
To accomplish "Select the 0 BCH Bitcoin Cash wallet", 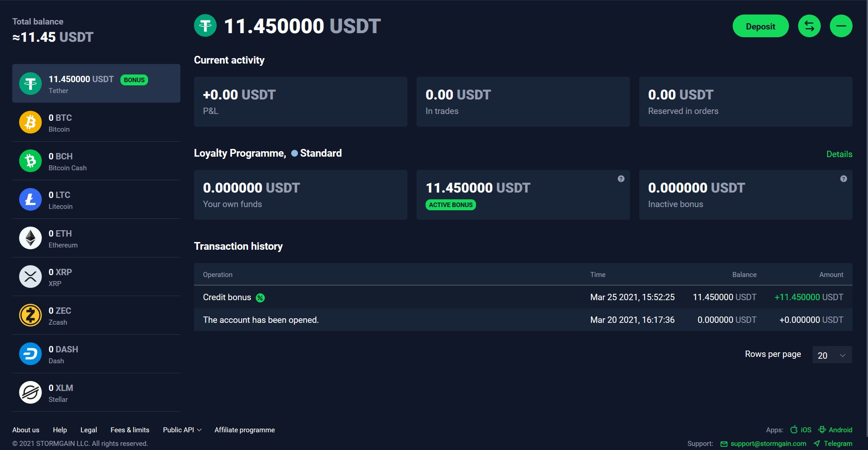I will click(x=96, y=161).
